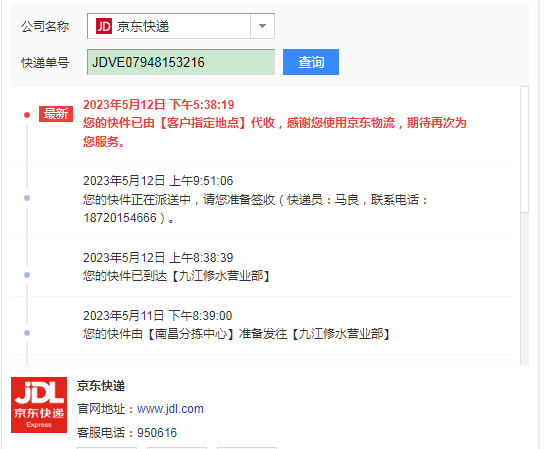Select the latest status text about 客户指定地点
The height and width of the screenshot is (449, 551).
274,132
